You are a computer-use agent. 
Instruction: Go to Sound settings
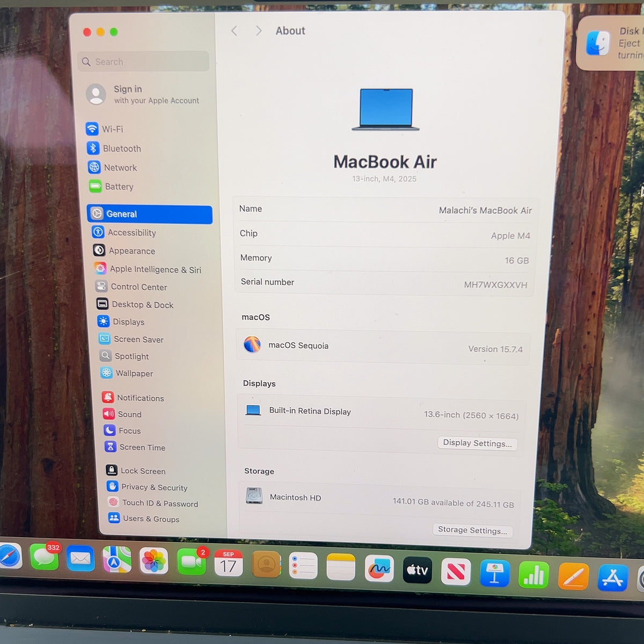coord(122,414)
